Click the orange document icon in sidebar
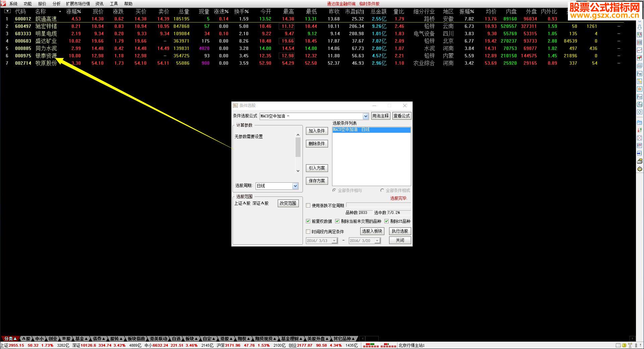 pyautogui.click(x=640, y=89)
